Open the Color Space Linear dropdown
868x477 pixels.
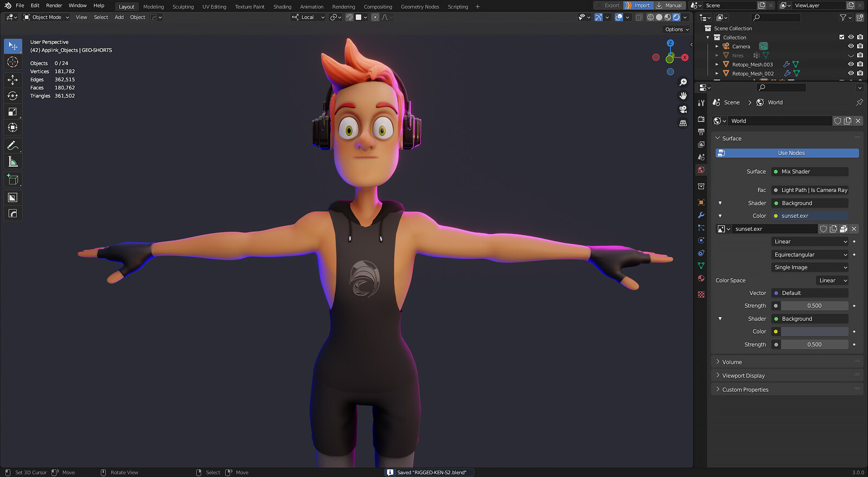(x=832, y=281)
